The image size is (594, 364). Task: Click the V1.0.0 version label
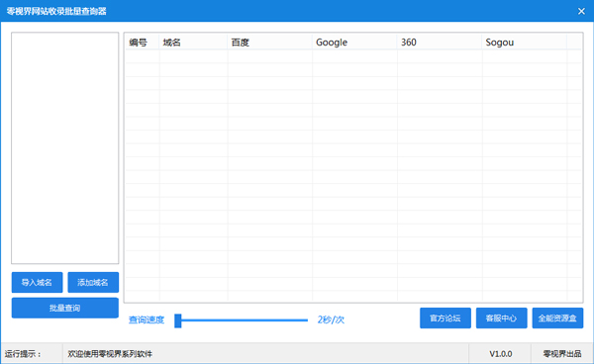point(500,354)
